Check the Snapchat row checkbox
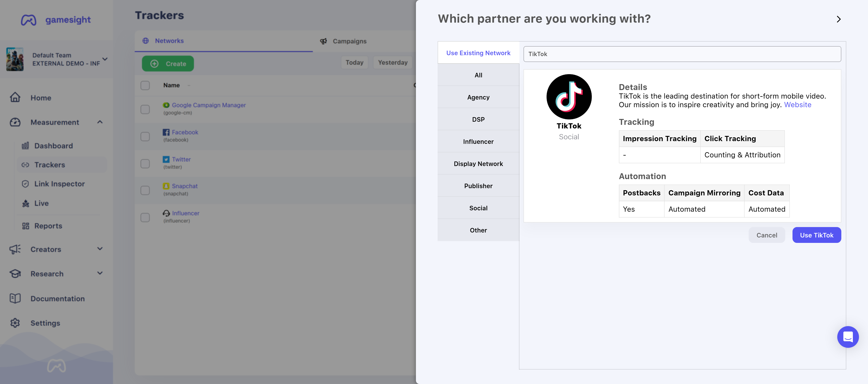 pyautogui.click(x=145, y=190)
